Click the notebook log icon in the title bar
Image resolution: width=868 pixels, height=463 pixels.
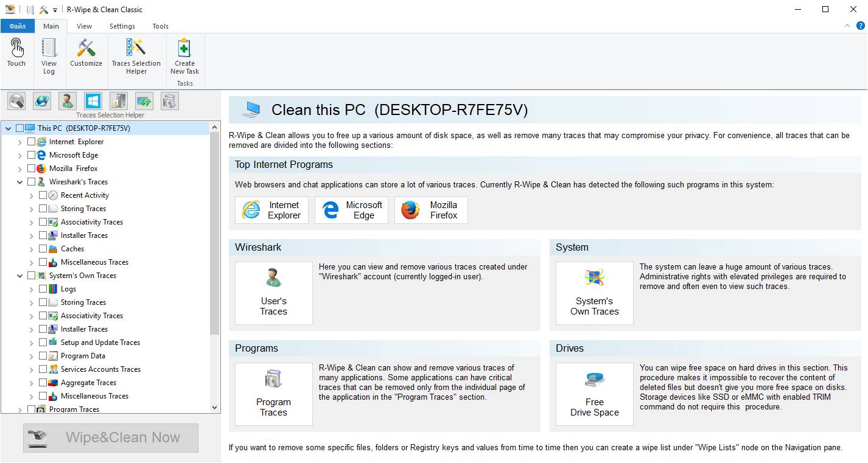pyautogui.click(x=30, y=9)
